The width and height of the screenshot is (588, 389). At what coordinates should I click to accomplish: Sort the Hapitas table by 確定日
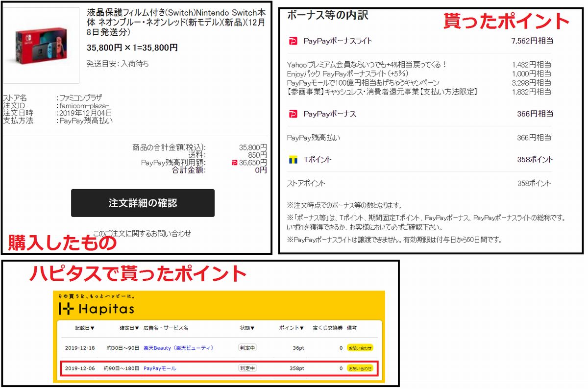[x=129, y=328]
